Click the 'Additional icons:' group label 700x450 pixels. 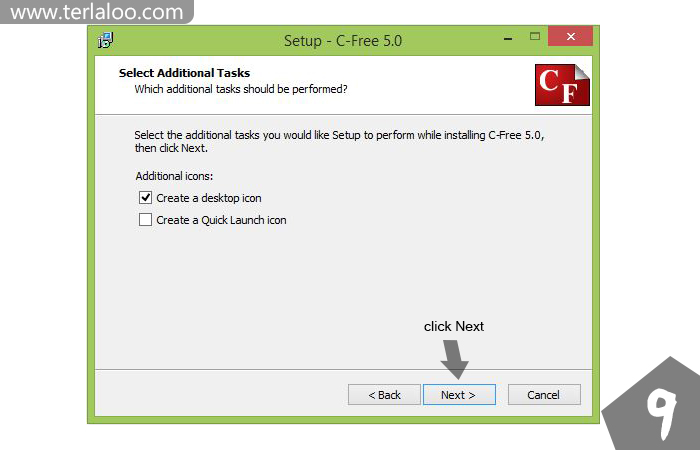(x=174, y=176)
